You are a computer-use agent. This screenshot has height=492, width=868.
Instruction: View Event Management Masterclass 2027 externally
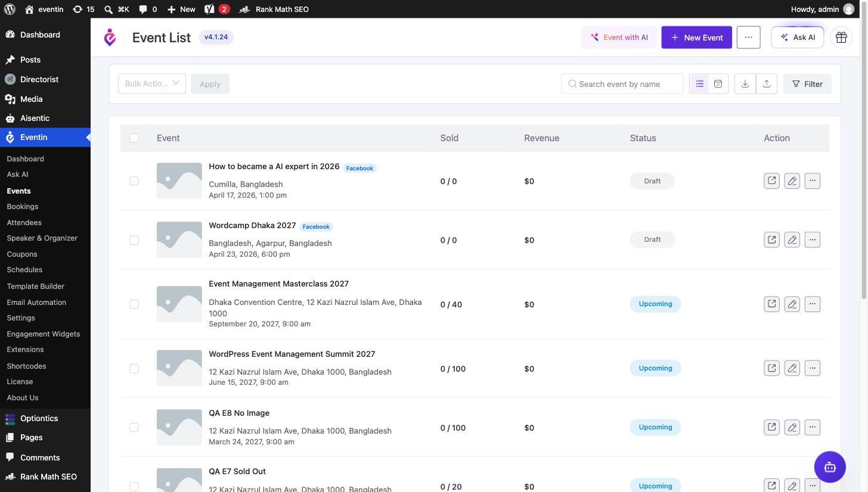[771, 304]
